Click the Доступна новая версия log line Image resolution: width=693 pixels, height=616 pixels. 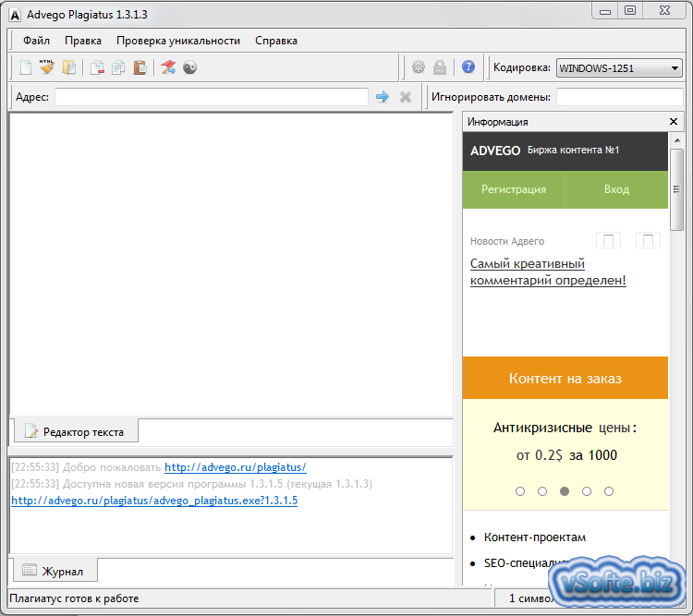pos(192,484)
